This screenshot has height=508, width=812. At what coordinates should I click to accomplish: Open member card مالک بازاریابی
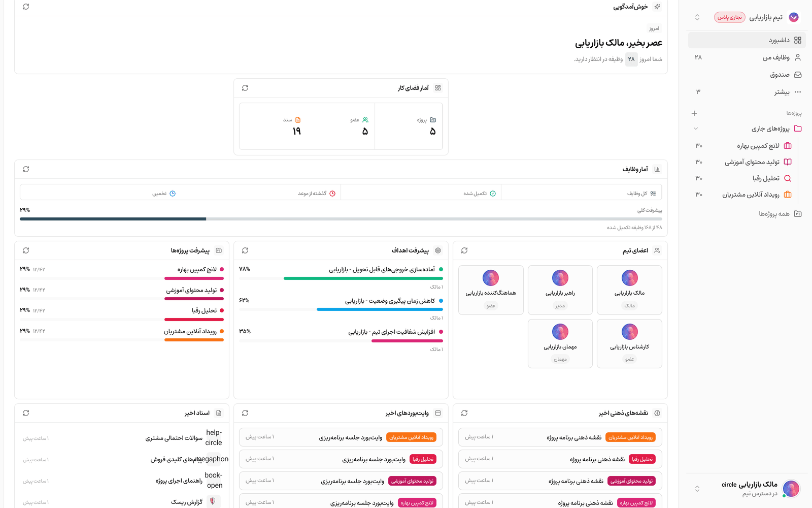pyautogui.click(x=629, y=290)
